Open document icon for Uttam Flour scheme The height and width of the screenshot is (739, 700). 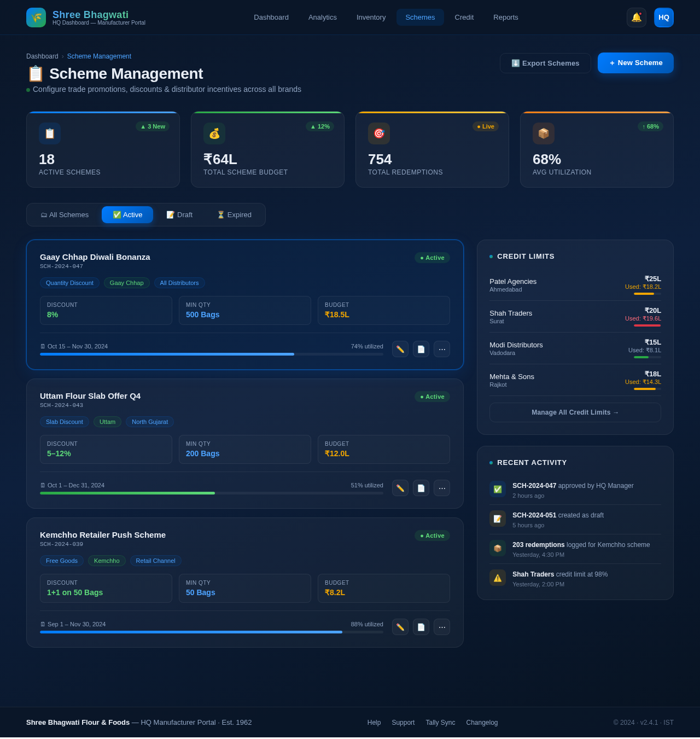pos(421,488)
